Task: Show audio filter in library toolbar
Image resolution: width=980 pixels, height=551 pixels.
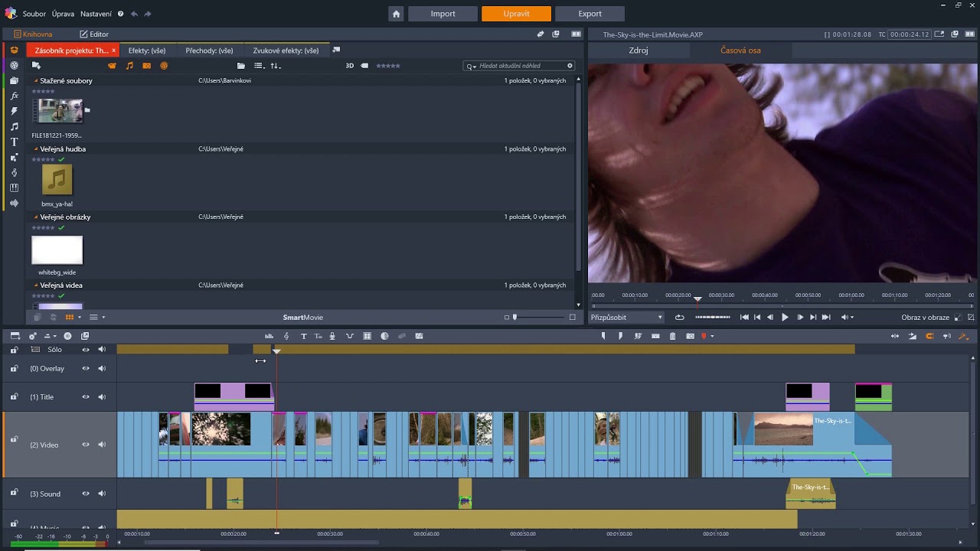Action: [129, 66]
